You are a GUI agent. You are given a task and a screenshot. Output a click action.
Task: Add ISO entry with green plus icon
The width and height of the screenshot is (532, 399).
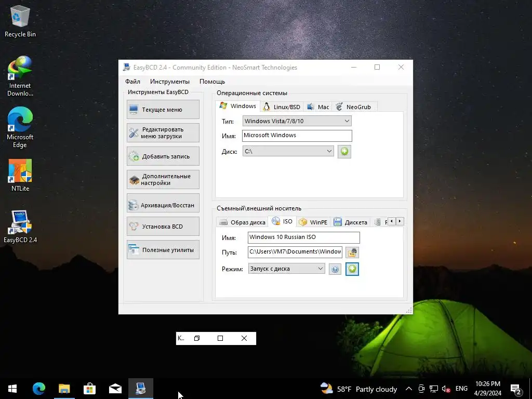[x=352, y=269]
